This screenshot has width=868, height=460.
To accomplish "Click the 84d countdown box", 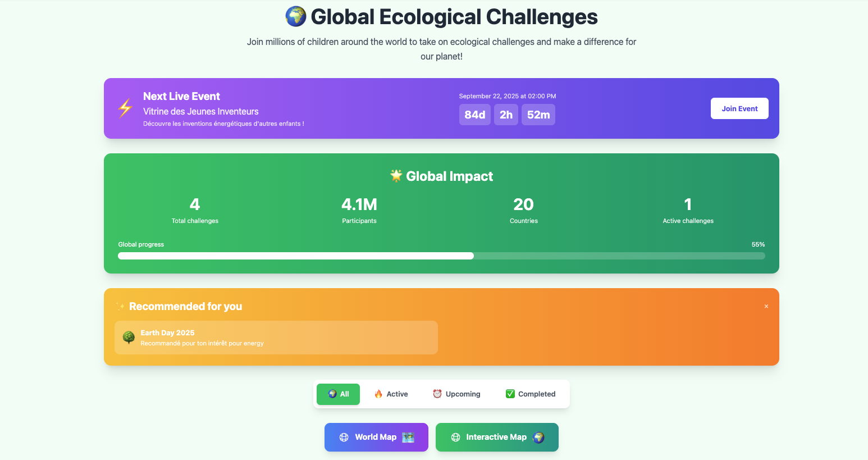I will [x=474, y=115].
